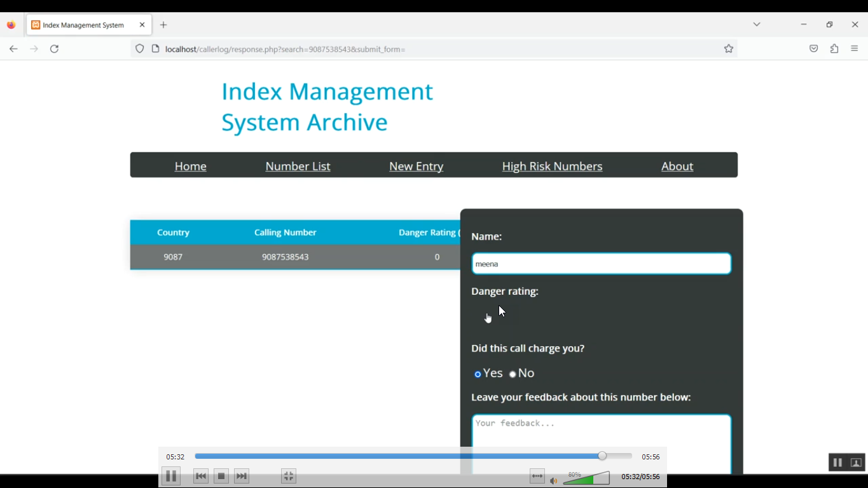868x488 pixels.
Task: List all tabs dropdown arrow
Action: point(757,25)
